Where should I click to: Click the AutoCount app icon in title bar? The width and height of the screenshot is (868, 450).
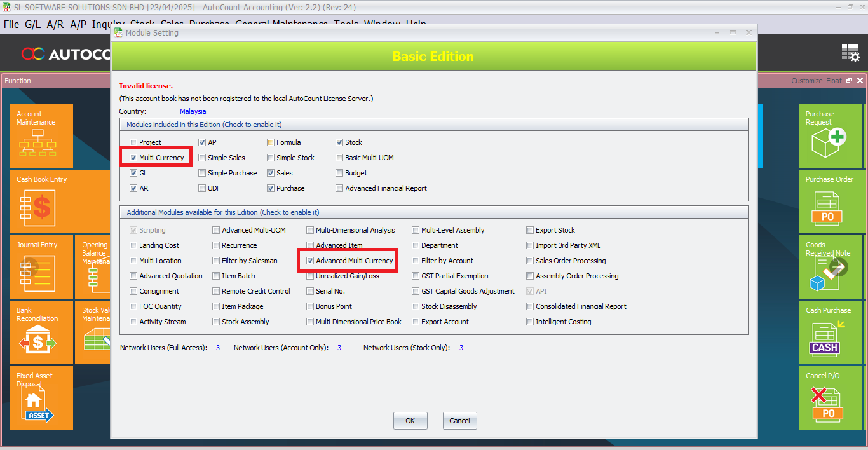coord(6,6)
